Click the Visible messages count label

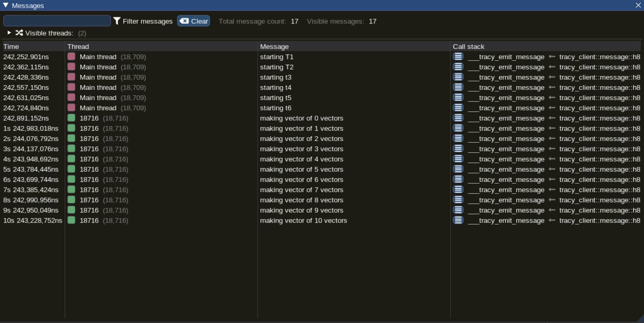[335, 21]
